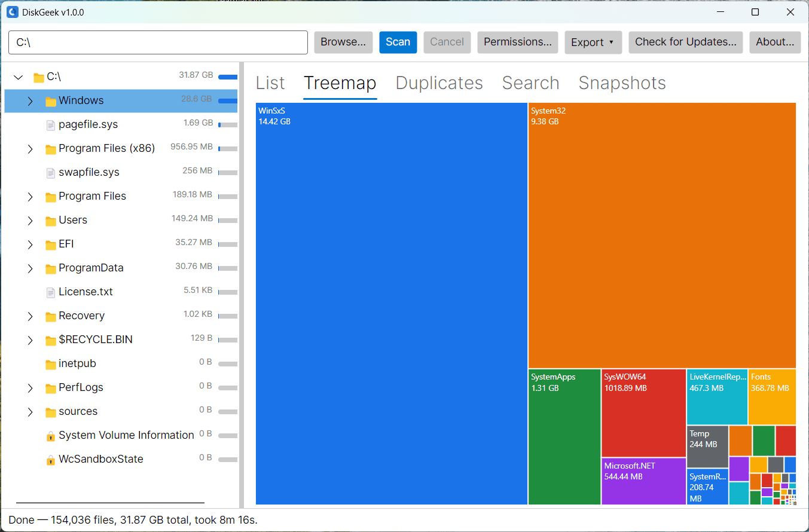Click the DiskGeek app icon in title bar
Image resolution: width=809 pixels, height=532 pixels.
coord(12,12)
